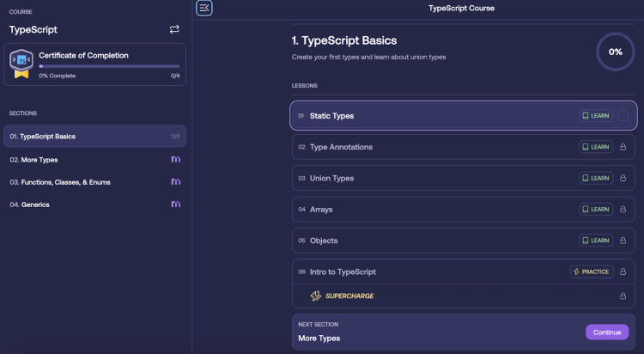Select the More Types section
The image size is (644, 354).
click(94, 160)
